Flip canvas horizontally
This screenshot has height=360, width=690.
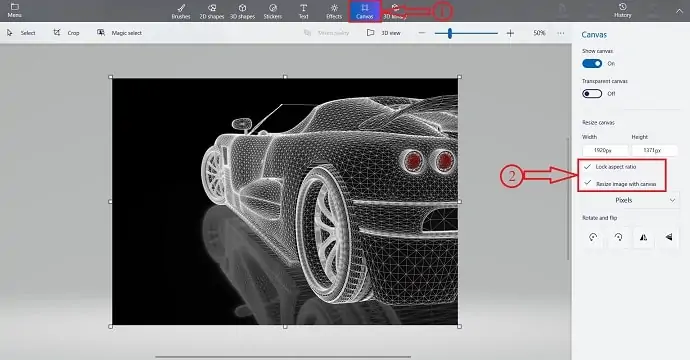click(x=643, y=237)
